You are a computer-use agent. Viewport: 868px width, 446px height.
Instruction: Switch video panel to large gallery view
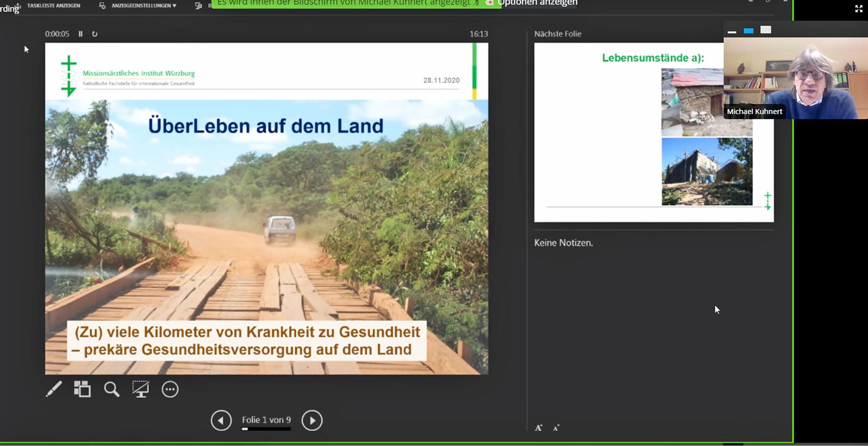click(x=766, y=30)
